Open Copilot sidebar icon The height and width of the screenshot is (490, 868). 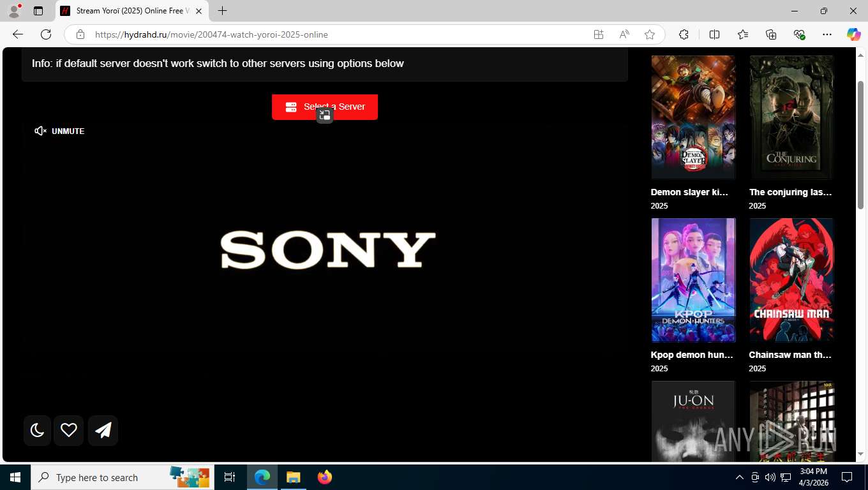(x=854, y=34)
